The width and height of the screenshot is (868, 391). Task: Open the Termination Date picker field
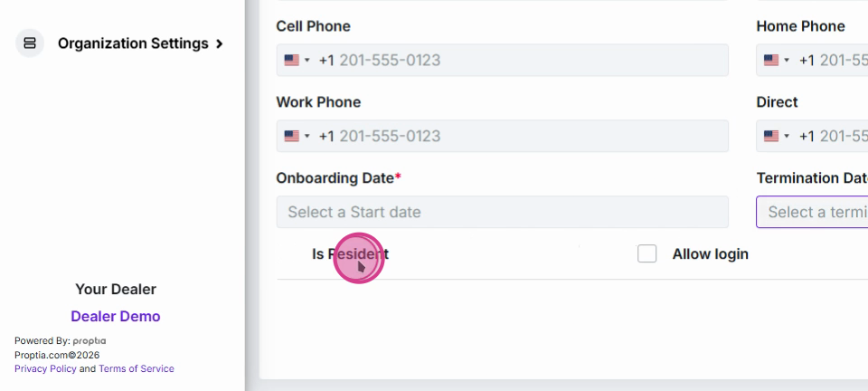click(x=812, y=212)
